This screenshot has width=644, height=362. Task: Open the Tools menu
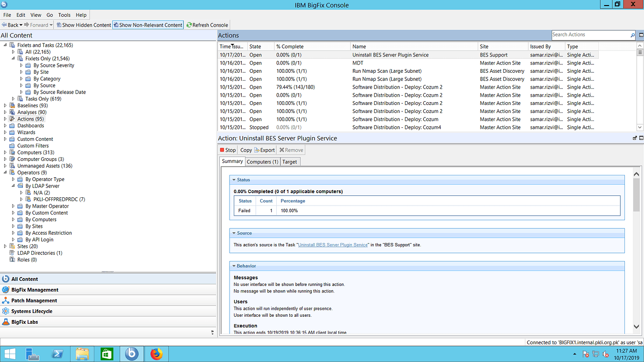tap(64, 14)
